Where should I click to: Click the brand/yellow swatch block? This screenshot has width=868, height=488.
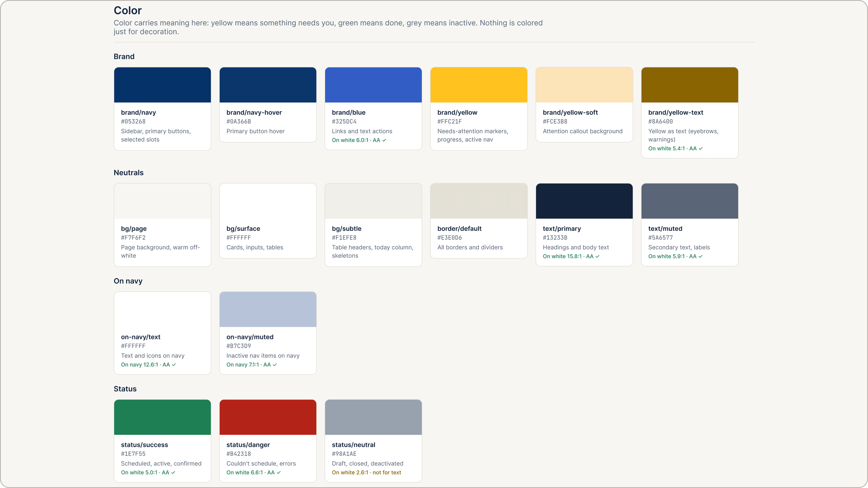479,85
